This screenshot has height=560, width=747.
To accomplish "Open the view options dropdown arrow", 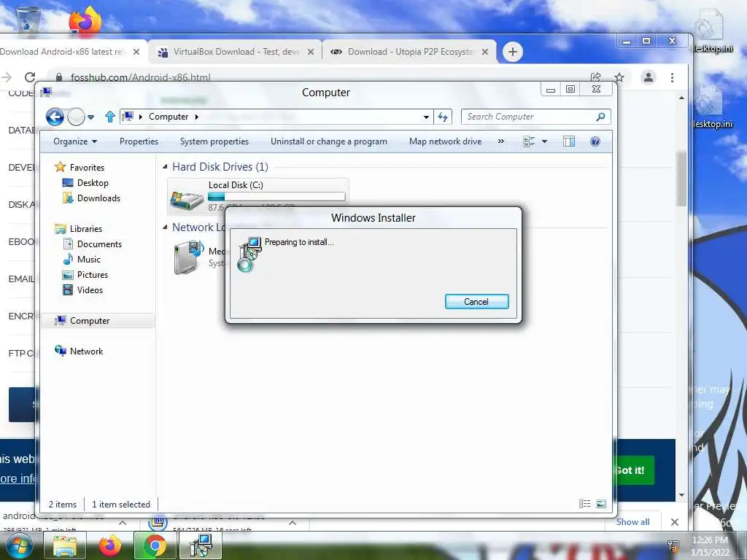I will point(544,141).
